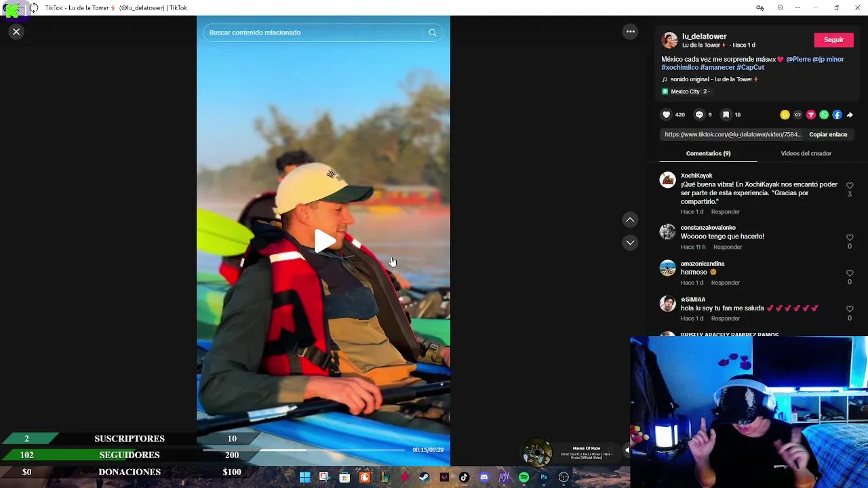The height and width of the screenshot is (488, 868).
Task: Reply to SIMIAA comment via Responder
Action: click(x=725, y=319)
